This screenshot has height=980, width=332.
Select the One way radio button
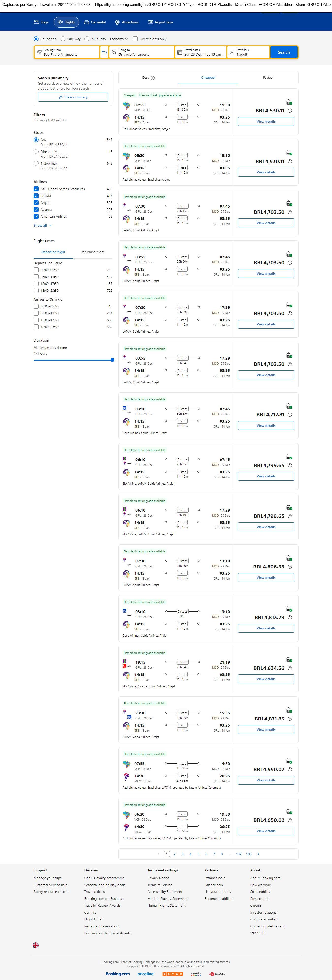coord(63,39)
